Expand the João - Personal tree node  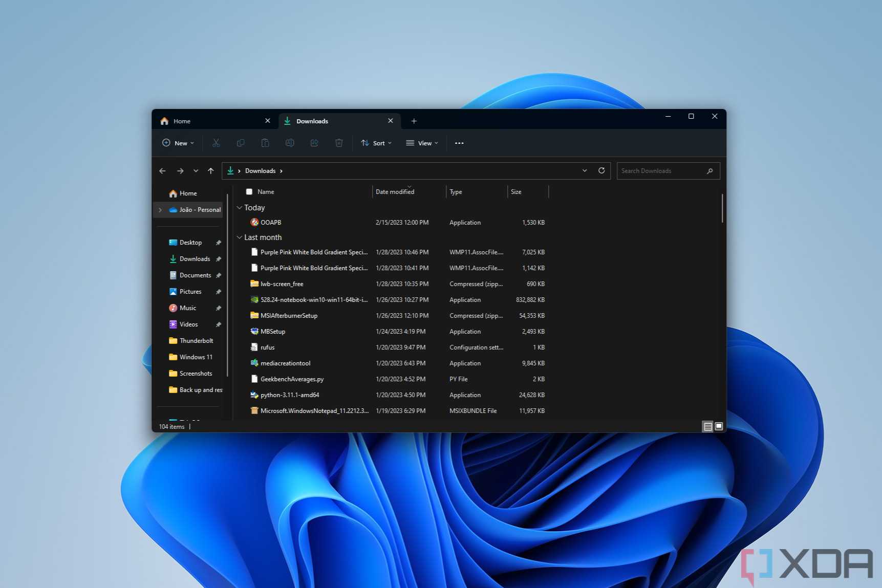click(x=160, y=210)
